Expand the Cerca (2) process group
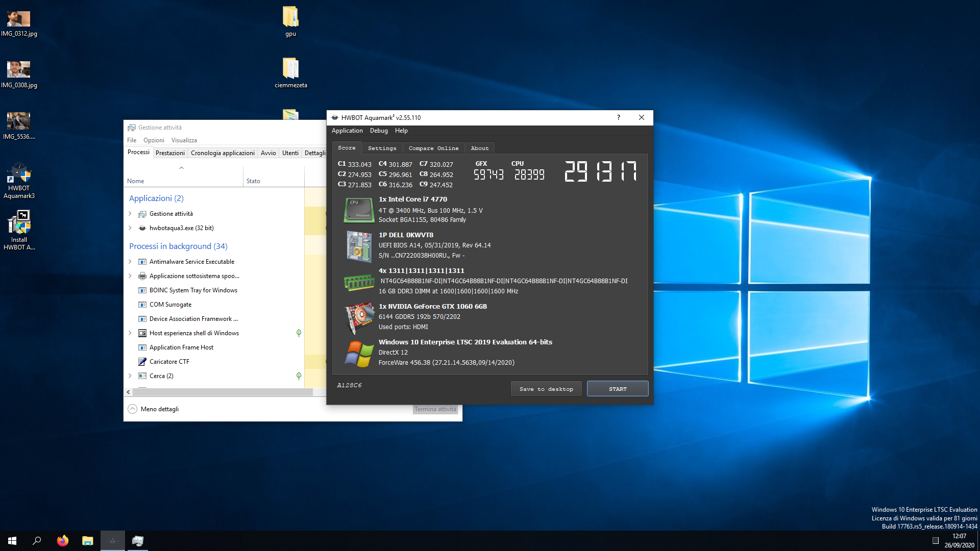The height and width of the screenshot is (551, 980). tap(130, 376)
